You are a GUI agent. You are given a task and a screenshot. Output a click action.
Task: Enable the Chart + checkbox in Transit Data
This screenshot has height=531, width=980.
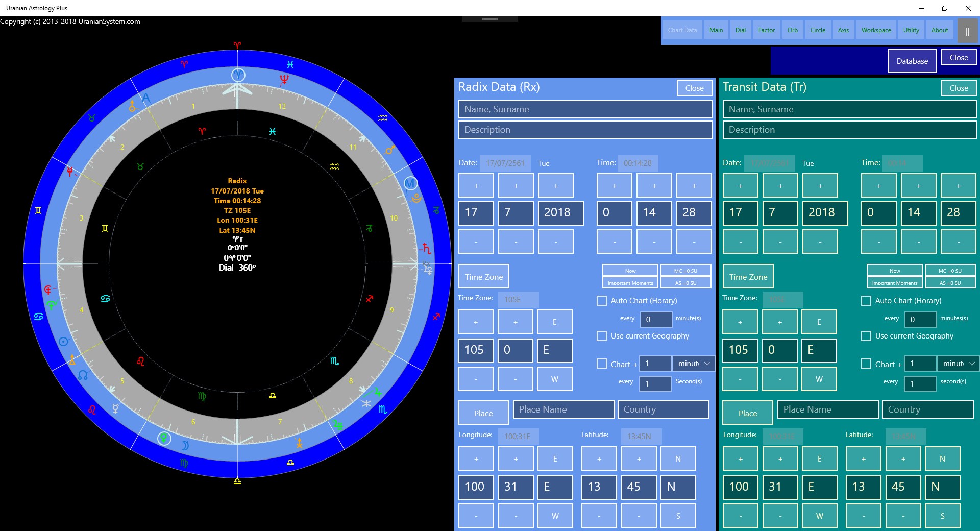[866, 364]
